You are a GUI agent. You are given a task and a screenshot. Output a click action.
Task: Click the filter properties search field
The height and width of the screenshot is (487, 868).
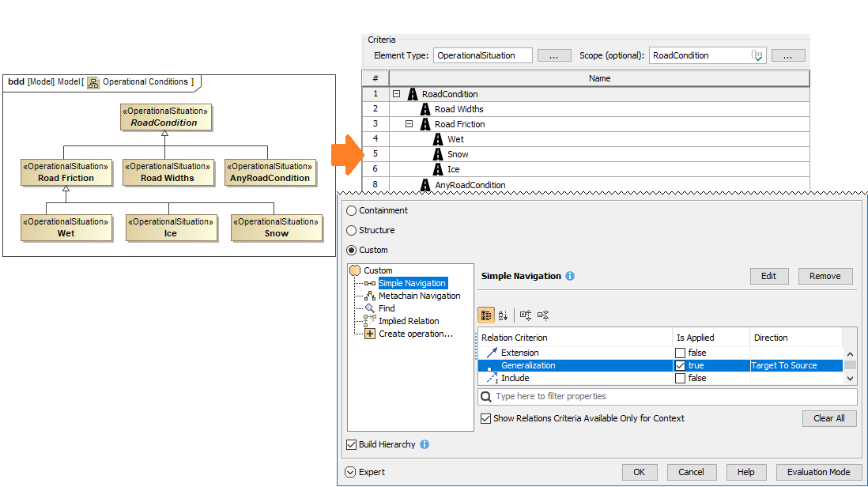[x=666, y=396]
